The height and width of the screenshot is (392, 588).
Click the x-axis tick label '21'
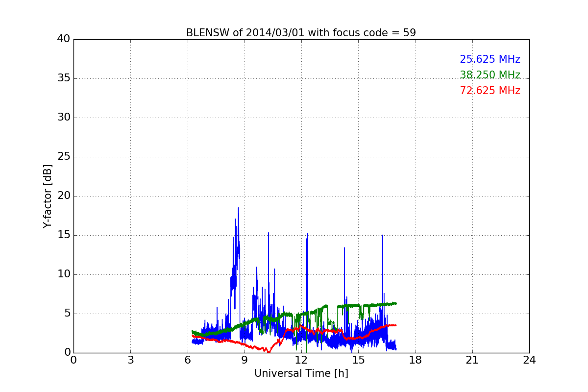click(472, 360)
